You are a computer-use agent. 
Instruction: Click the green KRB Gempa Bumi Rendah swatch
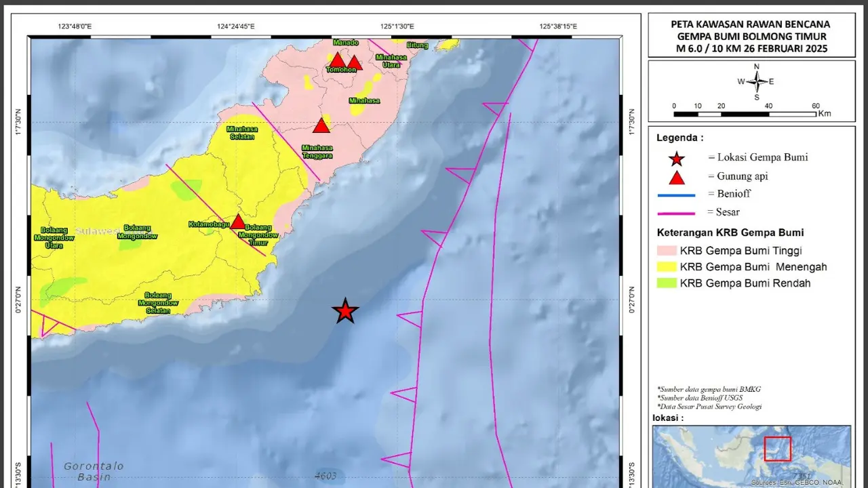click(667, 283)
